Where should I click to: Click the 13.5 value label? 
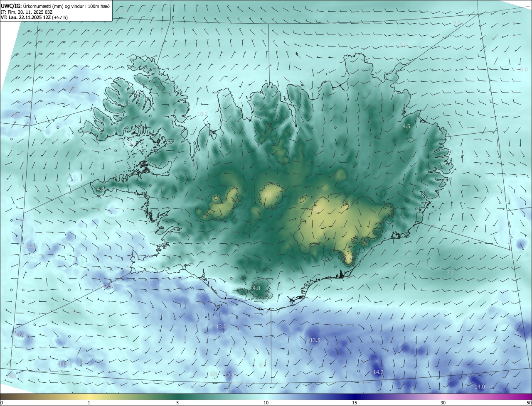[315, 340]
